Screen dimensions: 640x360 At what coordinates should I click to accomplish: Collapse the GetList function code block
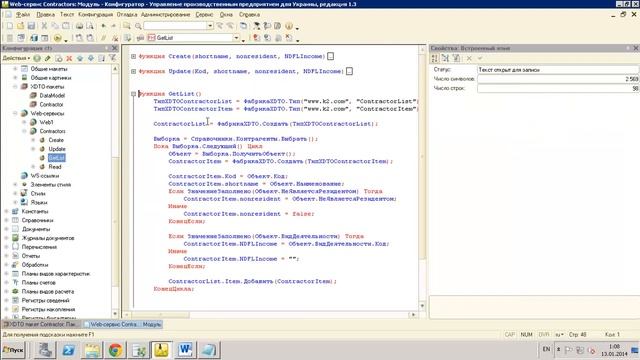133,94
